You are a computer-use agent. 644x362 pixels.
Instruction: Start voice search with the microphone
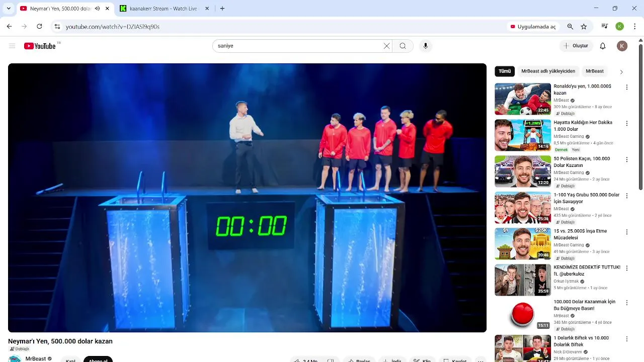point(425,46)
